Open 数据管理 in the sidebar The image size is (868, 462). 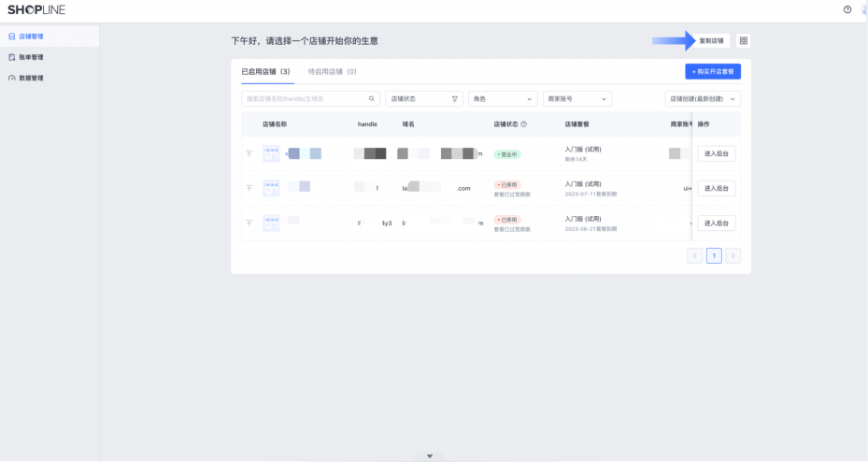tap(32, 78)
